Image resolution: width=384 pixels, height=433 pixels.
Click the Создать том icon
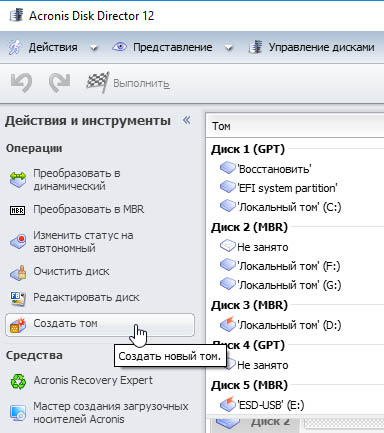18,325
